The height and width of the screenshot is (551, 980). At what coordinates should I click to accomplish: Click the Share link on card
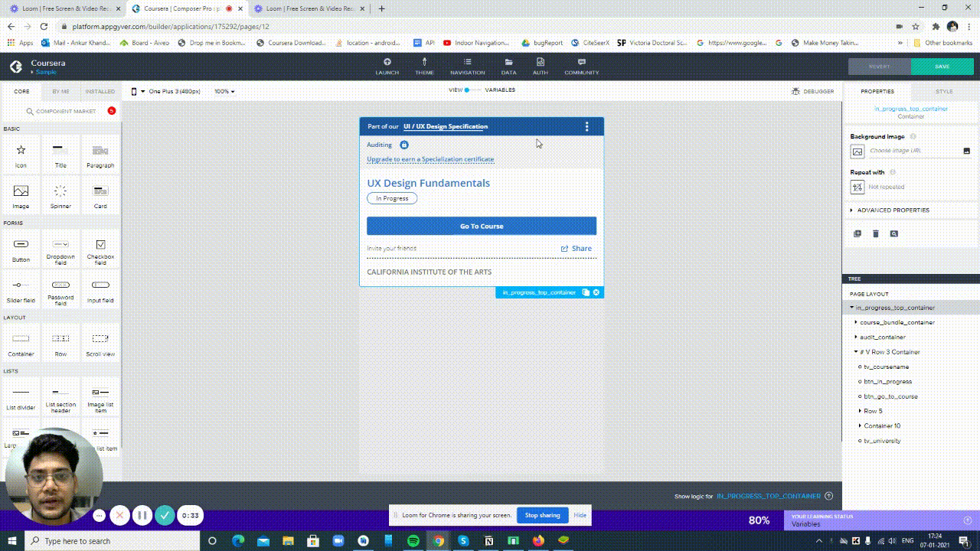tap(576, 249)
